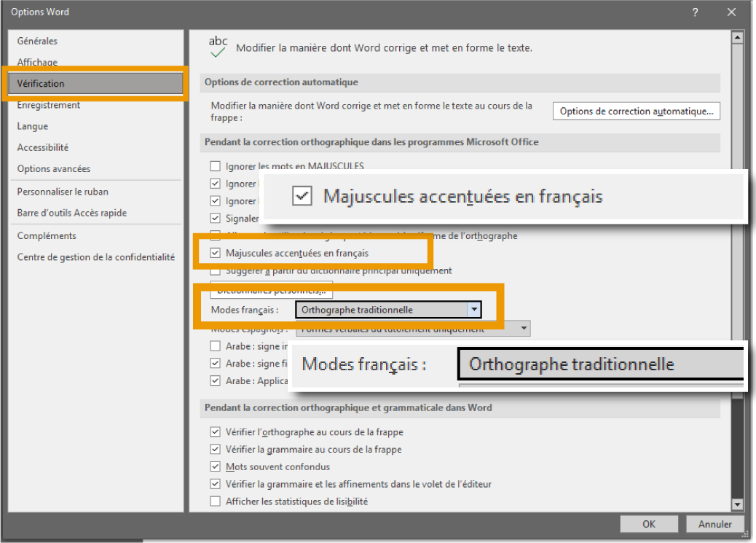Close the Options Word dialog window
The height and width of the screenshot is (543, 756).
click(731, 12)
